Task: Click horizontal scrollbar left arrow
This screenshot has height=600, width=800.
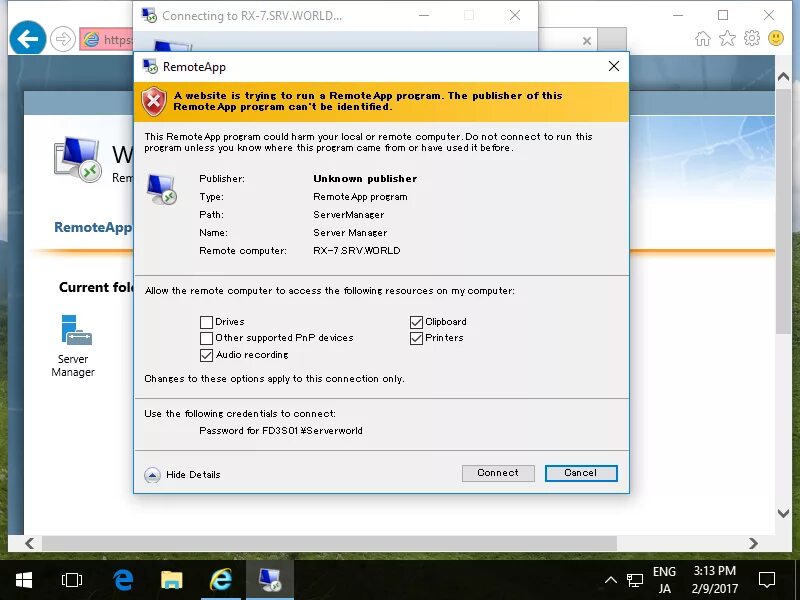Action: point(30,543)
